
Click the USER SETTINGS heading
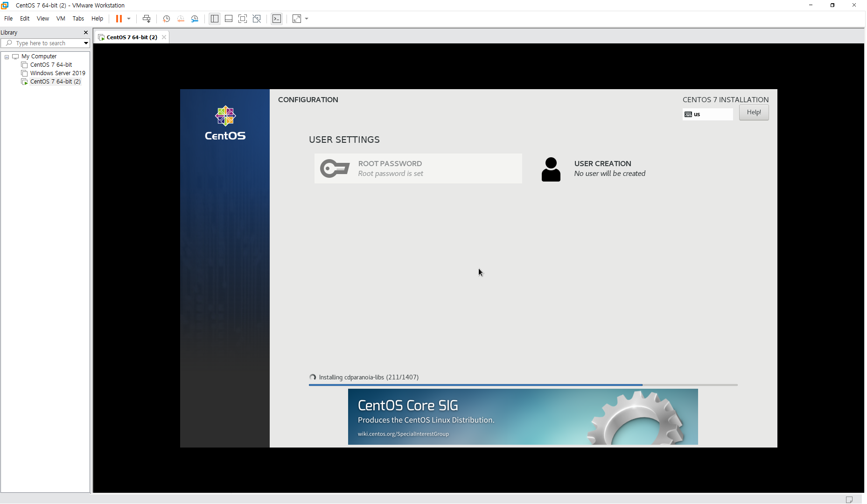coord(344,140)
